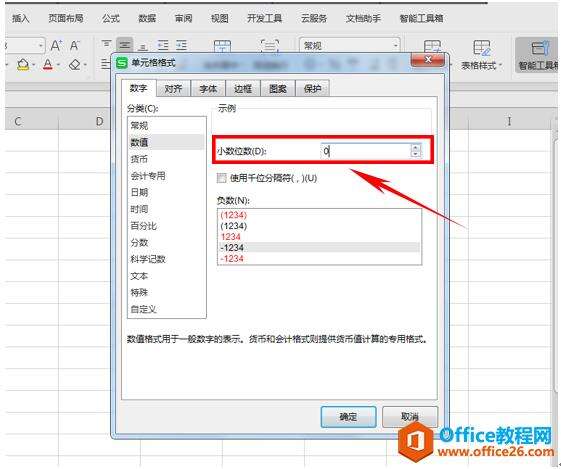This screenshot has width=561, height=469.
Task: Choose red 1234 negative format without sign
Action: click(x=319, y=236)
